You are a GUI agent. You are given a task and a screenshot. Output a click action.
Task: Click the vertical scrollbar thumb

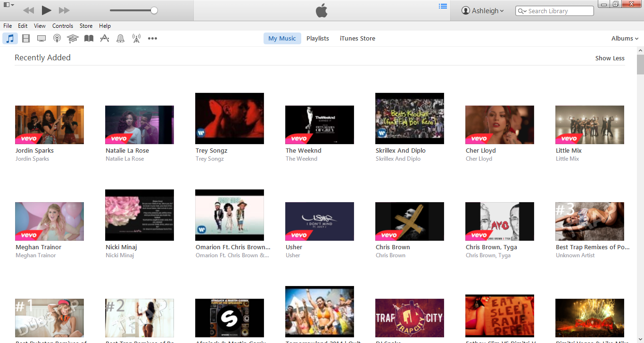(640, 65)
